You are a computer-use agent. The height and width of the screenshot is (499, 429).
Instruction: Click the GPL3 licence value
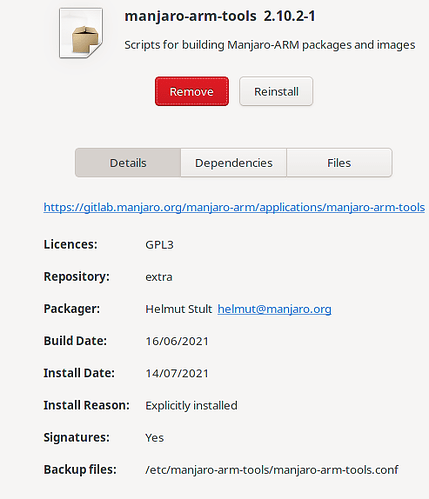pyautogui.click(x=159, y=245)
